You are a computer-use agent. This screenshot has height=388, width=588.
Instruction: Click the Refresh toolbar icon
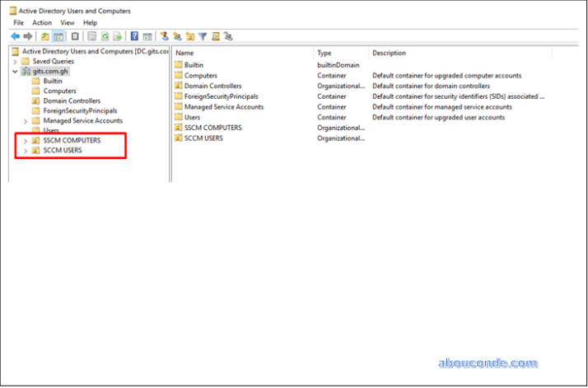[x=105, y=36]
